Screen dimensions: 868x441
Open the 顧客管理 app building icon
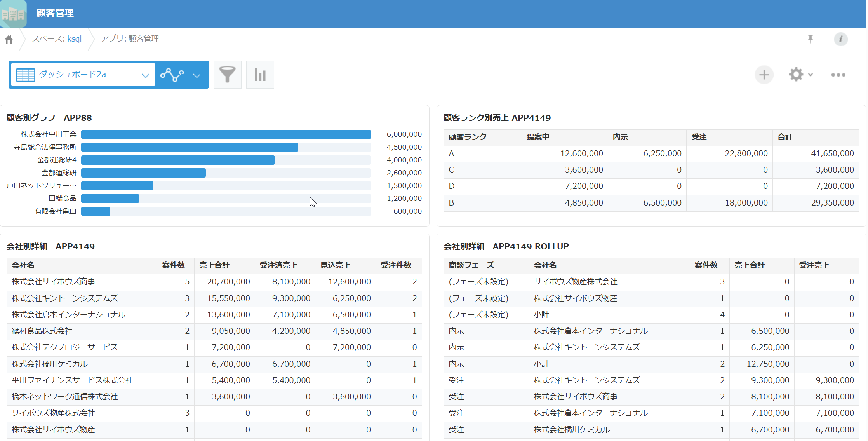pos(13,14)
